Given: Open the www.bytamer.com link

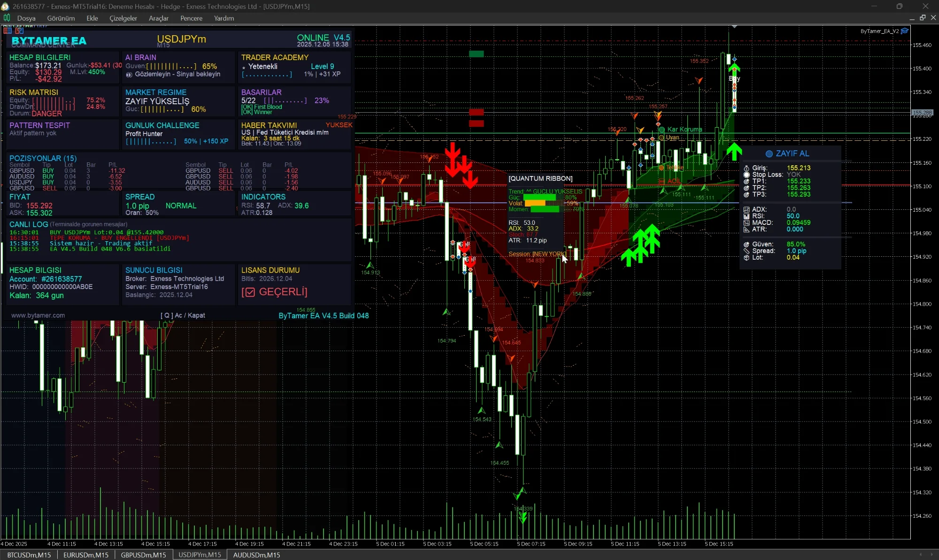Looking at the screenshot, I should click(x=38, y=315).
